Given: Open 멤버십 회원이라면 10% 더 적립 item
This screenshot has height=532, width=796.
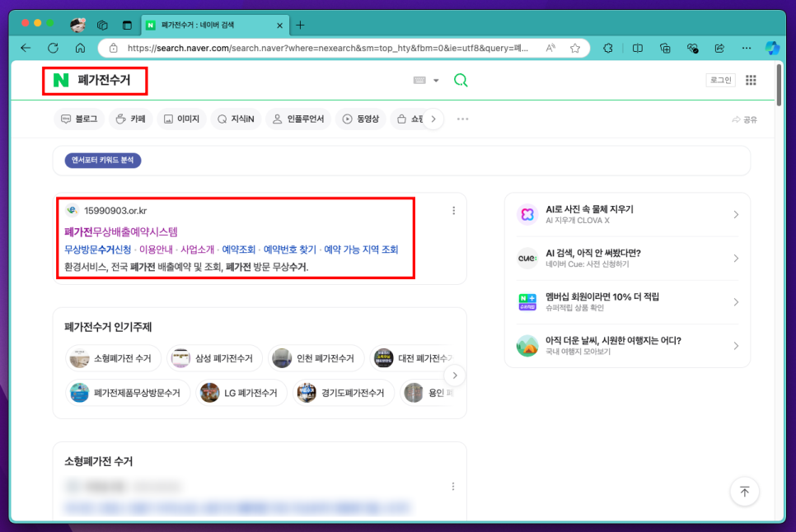Looking at the screenshot, I should tap(627, 301).
